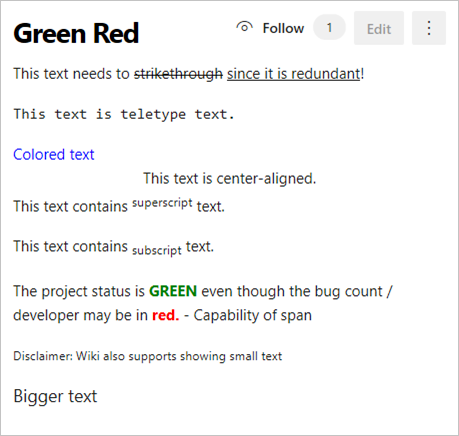Screen dimensions: 459x436
Task: Click the strikethrough word
Action: point(178,74)
